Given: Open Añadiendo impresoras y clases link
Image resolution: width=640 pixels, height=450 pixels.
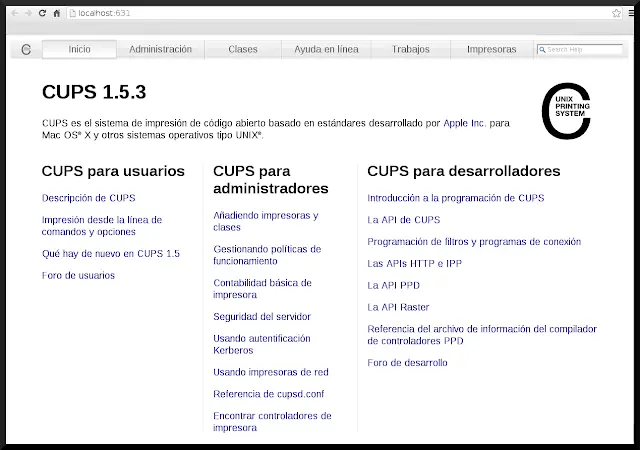Looking at the screenshot, I should click(x=266, y=221).
